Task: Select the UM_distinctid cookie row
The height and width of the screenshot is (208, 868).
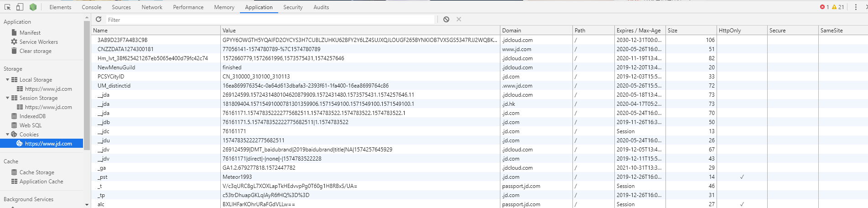Action: (479, 86)
